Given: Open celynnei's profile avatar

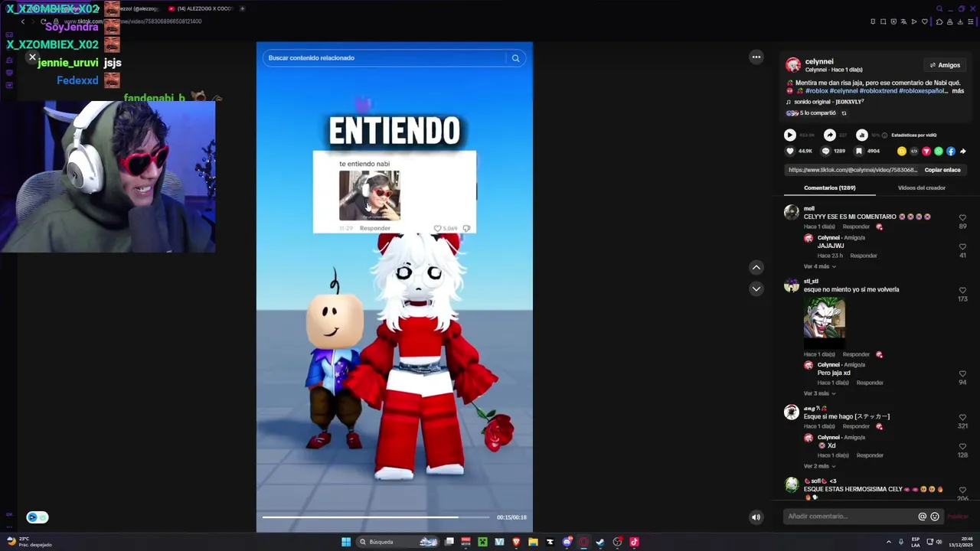Looking at the screenshot, I should pos(793,65).
